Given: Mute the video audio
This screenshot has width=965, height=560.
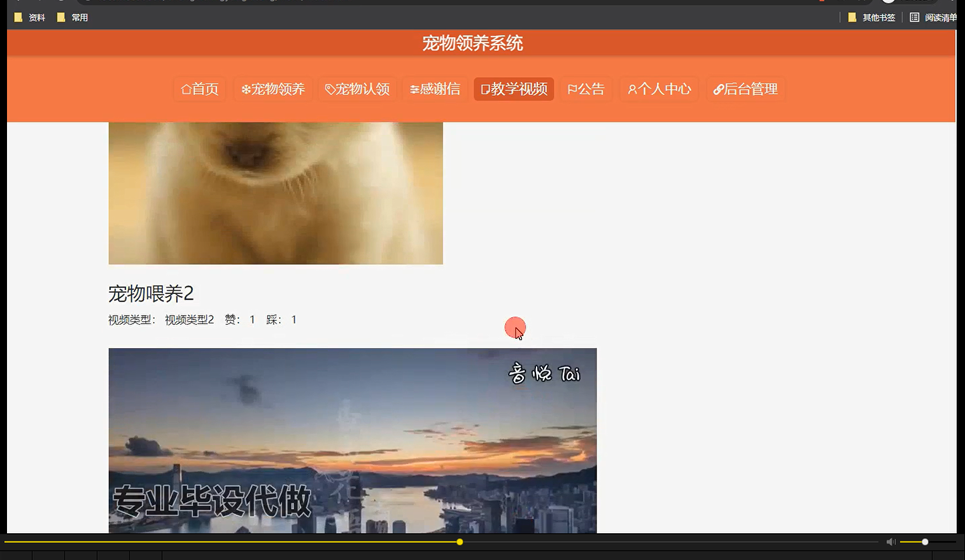Looking at the screenshot, I should [x=890, y=542].
